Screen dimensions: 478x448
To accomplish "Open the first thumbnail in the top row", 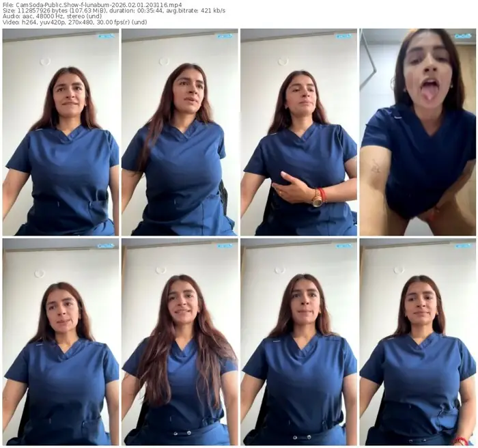I will click(61, 132).
